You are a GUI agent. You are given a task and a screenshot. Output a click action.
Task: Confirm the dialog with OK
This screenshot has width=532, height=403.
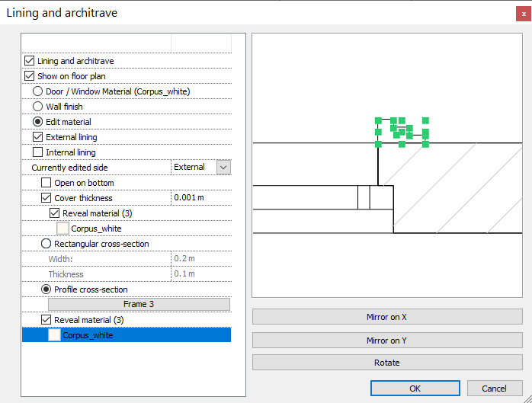pos(415,389)
